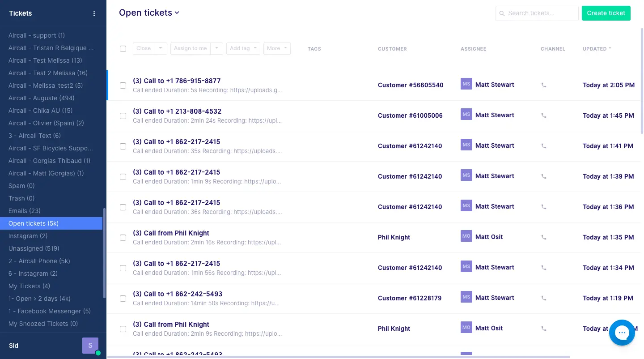Open the Unassigned (519) view
This screenshot has width=644, height=359.
34,248
